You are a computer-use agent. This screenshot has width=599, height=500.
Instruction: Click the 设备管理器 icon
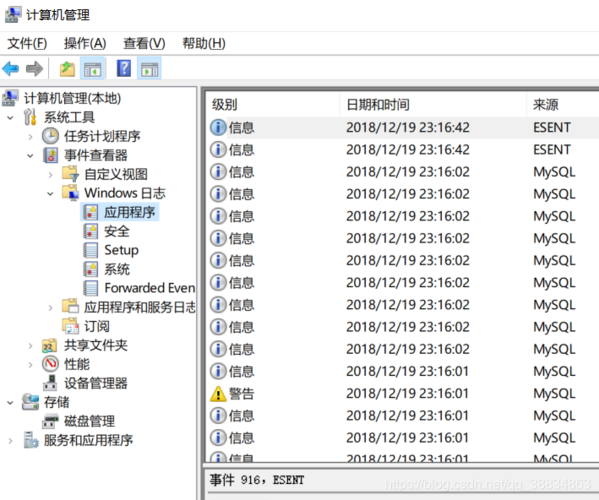click(50, 383)
